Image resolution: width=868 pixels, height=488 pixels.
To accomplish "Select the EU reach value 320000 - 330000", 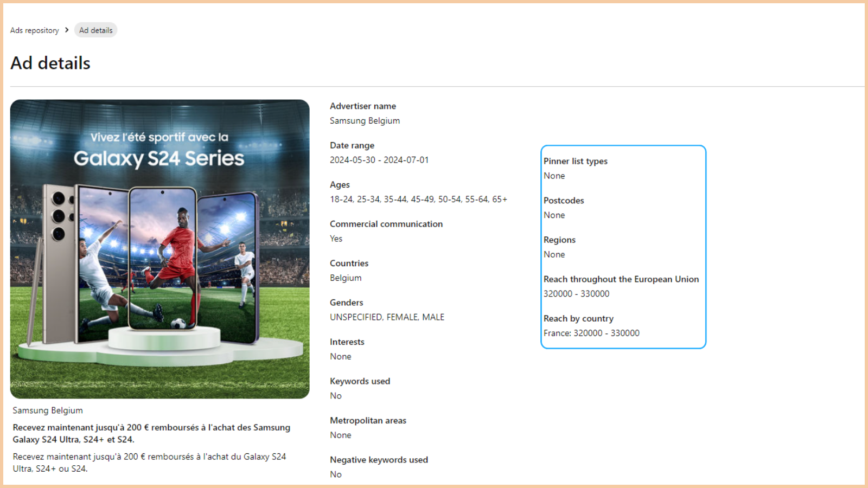I will (x=576, y=294).
